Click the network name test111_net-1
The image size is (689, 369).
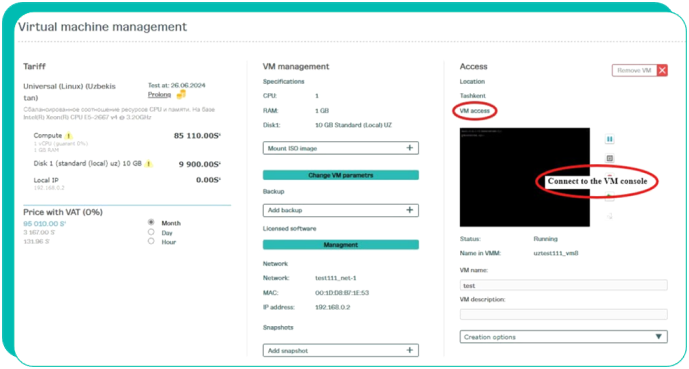tap(336, 278)
